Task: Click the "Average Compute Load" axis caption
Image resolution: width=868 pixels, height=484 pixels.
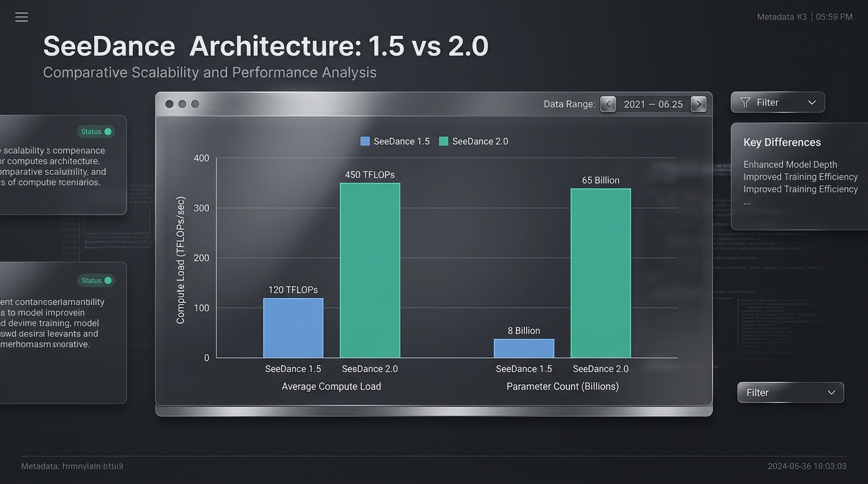Action: click(331, 386)
